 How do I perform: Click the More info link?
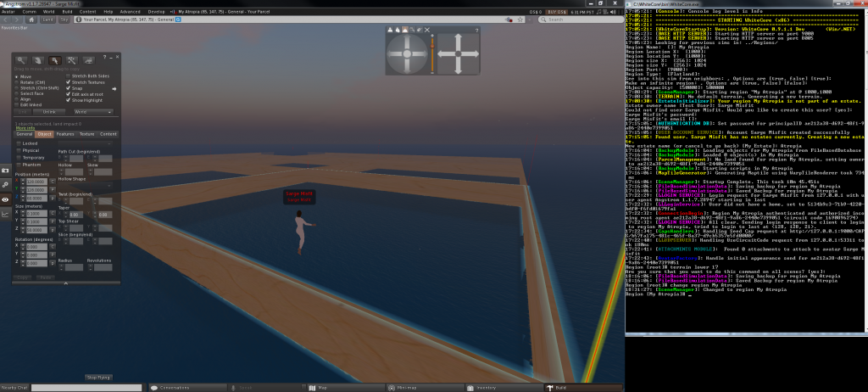point(25,128)
